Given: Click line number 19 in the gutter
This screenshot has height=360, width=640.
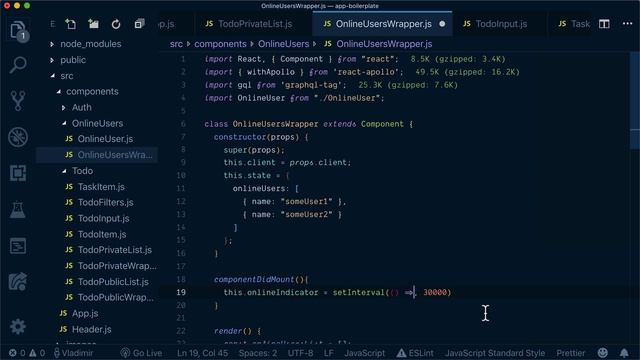Looking at the screenshot, I should tap(181, 292).
